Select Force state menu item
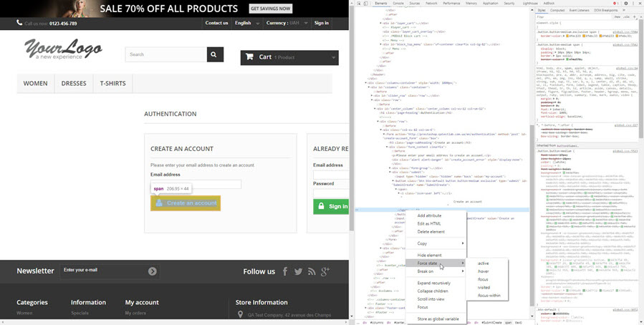The image size is (644, 325). tap(436, 263)
